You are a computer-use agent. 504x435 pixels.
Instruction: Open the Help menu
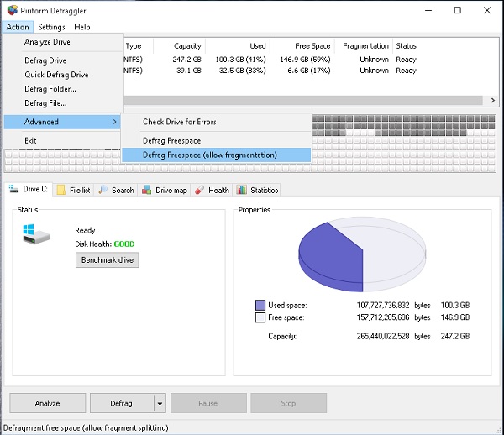coord(82,27)
